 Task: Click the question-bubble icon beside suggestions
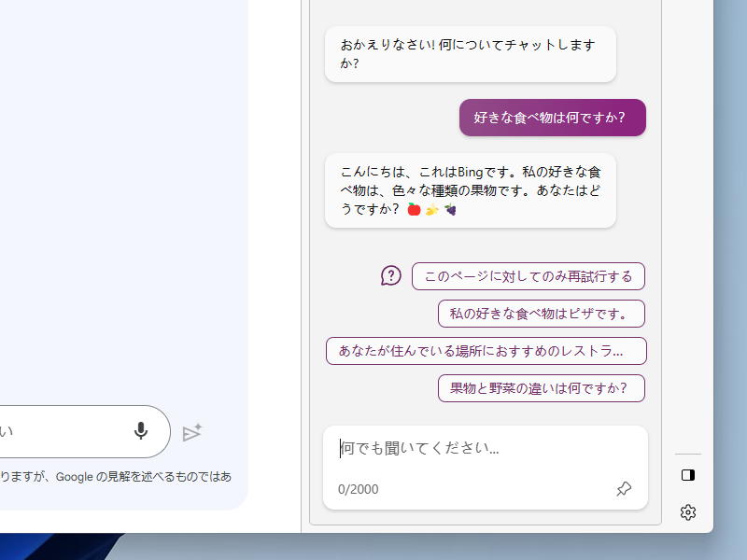[390, 275]
